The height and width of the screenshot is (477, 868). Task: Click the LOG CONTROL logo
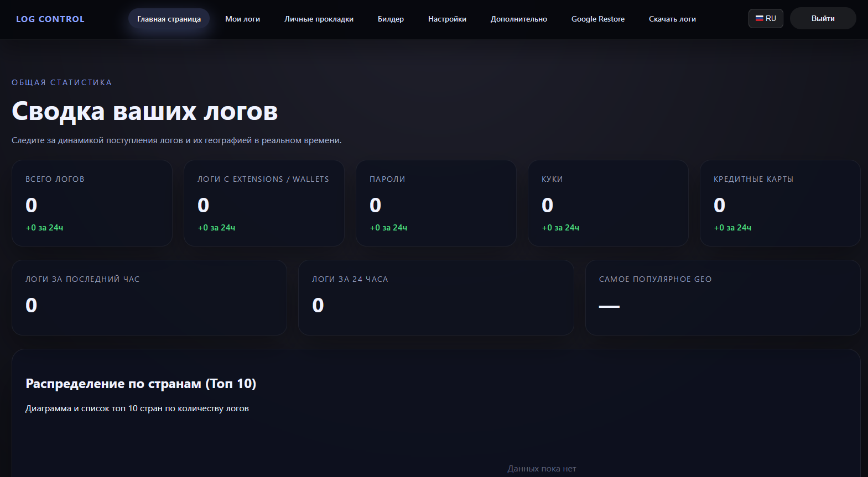pyautogui.click(x=50, y=19)
